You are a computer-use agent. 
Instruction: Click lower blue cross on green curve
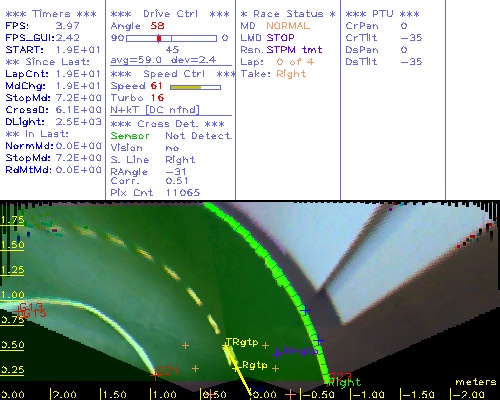click(x=319, y=340)
